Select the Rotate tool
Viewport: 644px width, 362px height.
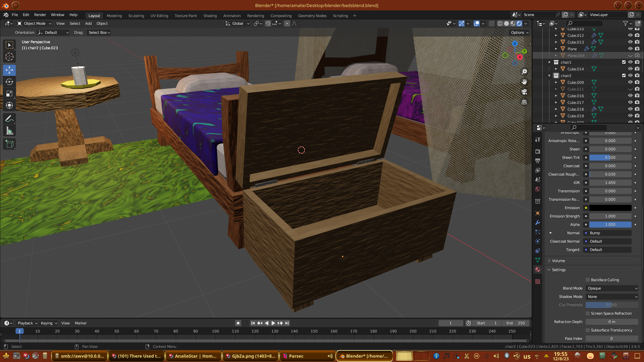9,82
